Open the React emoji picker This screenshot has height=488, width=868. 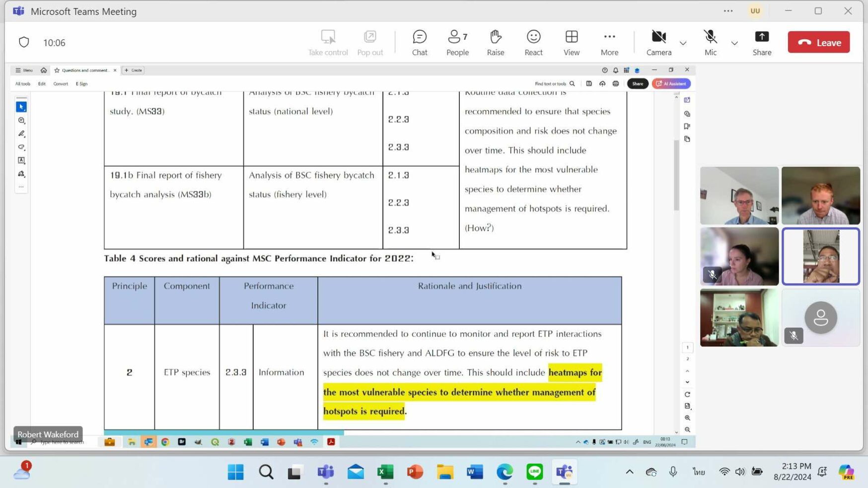pos(533,42)
